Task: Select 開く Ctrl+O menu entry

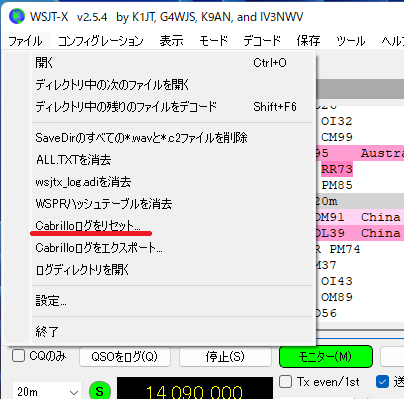Action: (x=172, y=63)
